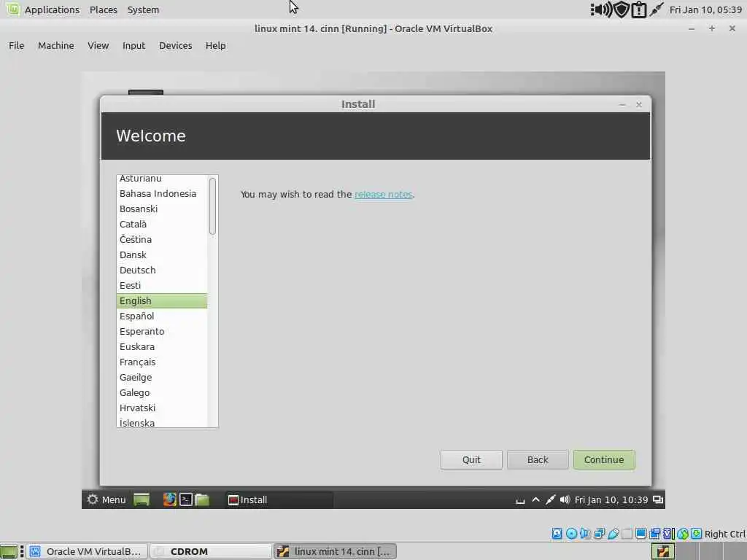Image resolution: width=747 pixels, height=560 pixels.
Task: Click the Continue button
Action: coord(603,459)
